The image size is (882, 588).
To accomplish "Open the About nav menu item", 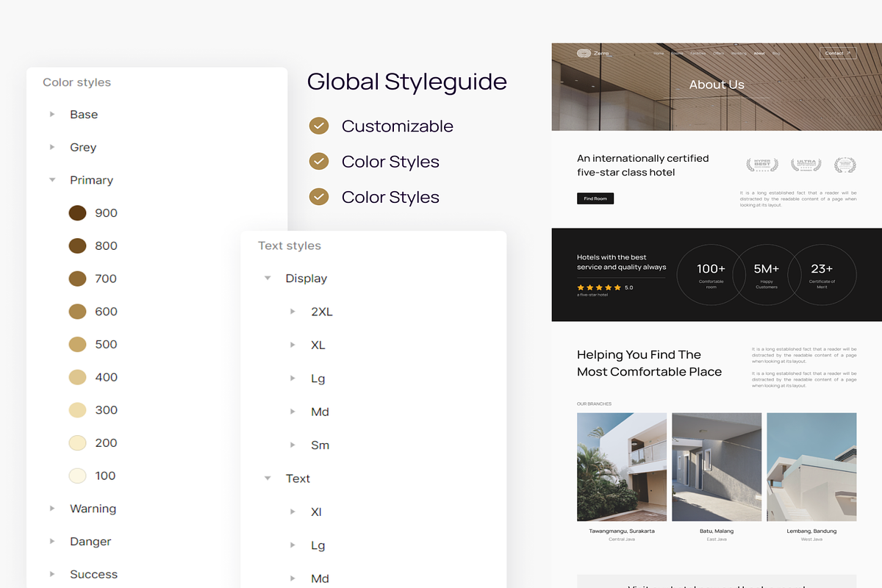I will [759, 54].
